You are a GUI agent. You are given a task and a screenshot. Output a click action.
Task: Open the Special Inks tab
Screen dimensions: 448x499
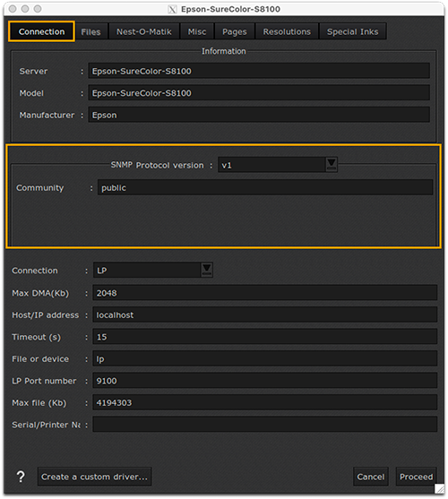352,31
